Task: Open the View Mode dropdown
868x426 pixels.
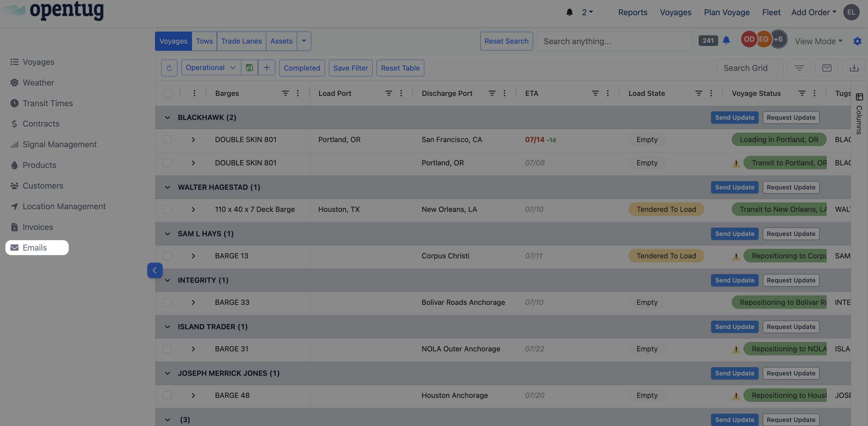Action: (818, 41)
